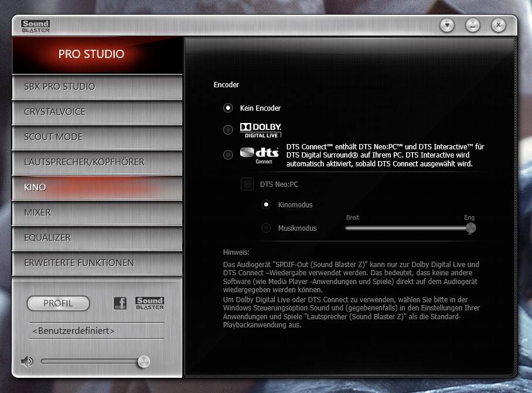532x393 pixels.
Task: Mute audio via the speaker icon
Action: point(27,362)
